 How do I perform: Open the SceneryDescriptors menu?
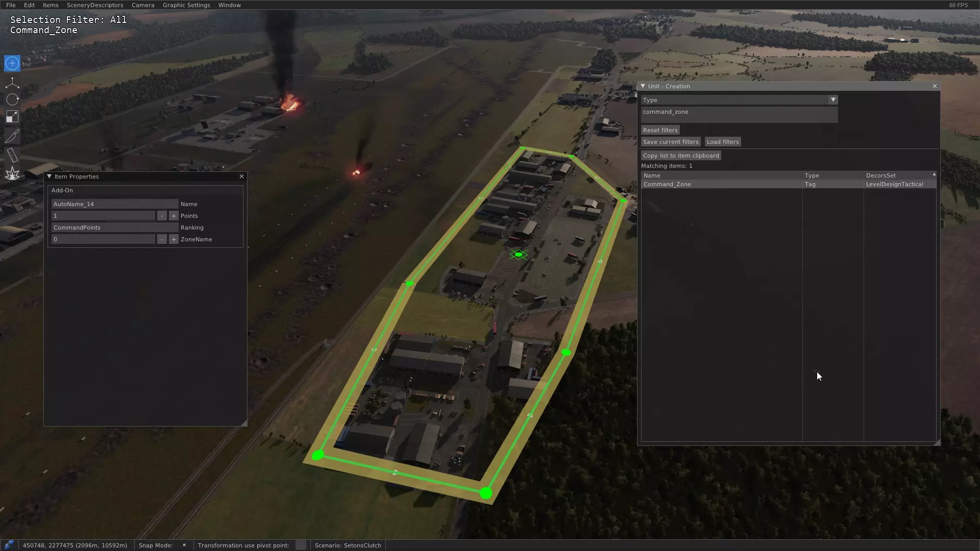[x=95, y=5]
